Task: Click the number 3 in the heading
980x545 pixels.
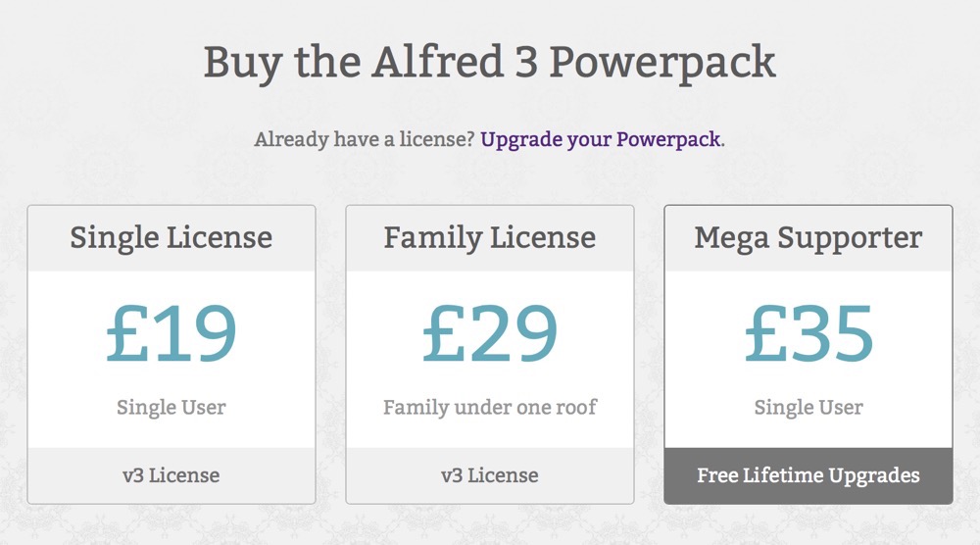Action: click(x=521, y=63)
